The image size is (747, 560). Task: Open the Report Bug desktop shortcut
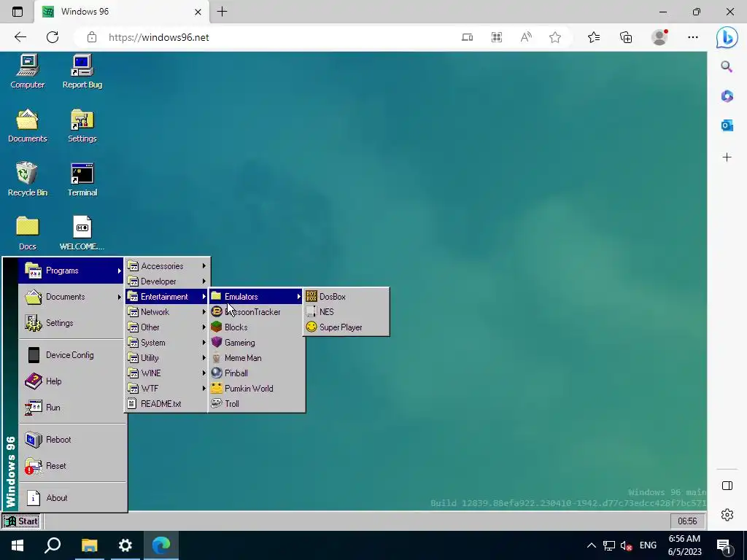82,71
